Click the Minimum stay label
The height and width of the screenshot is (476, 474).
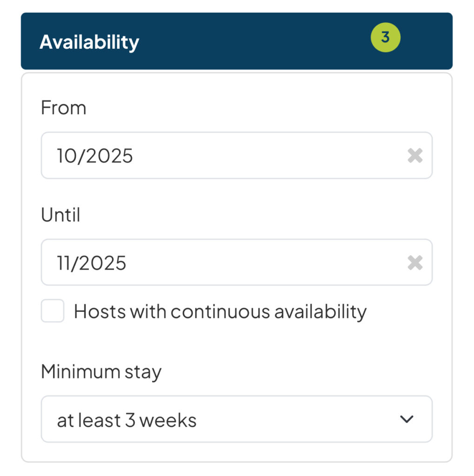point(101,372)
